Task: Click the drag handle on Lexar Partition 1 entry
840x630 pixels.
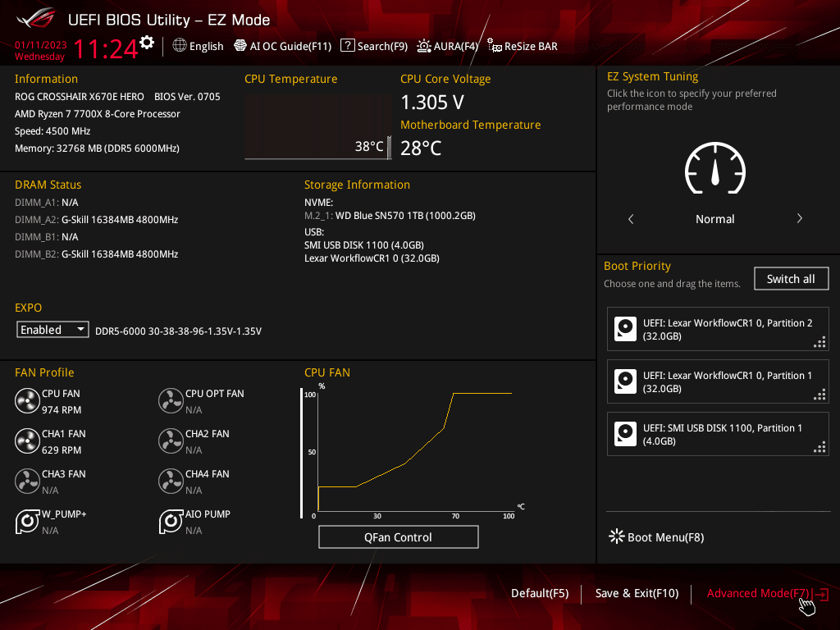Action: tap(819, 395)
